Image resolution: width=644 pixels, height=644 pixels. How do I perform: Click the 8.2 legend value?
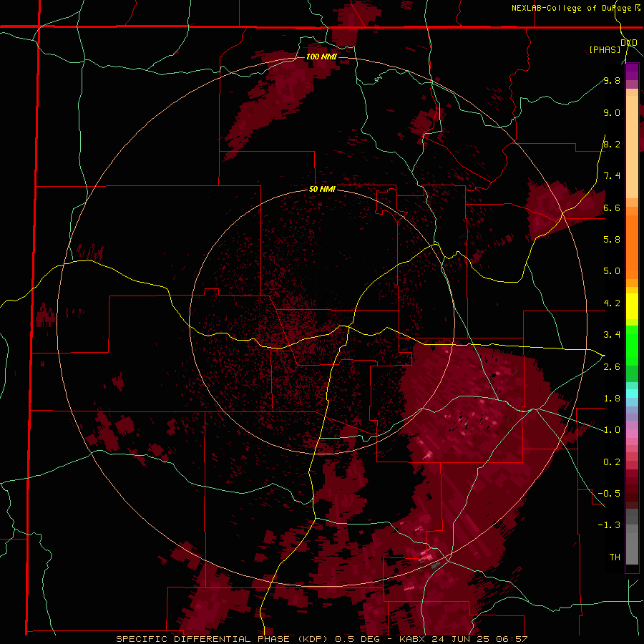pos(612,144)
